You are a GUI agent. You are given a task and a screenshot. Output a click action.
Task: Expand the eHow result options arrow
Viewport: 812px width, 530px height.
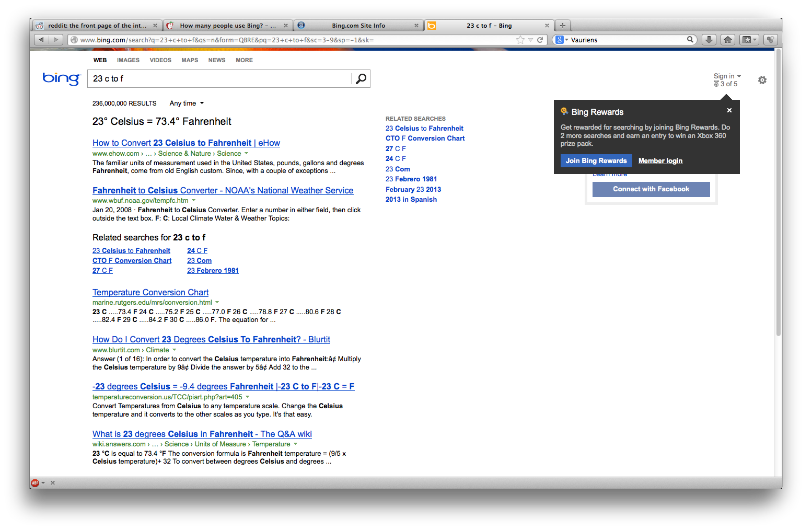point(246,154)
